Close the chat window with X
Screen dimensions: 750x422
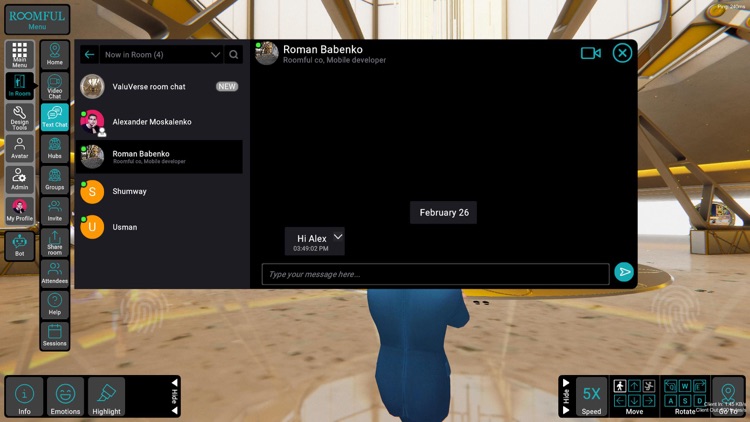[622, 53]
